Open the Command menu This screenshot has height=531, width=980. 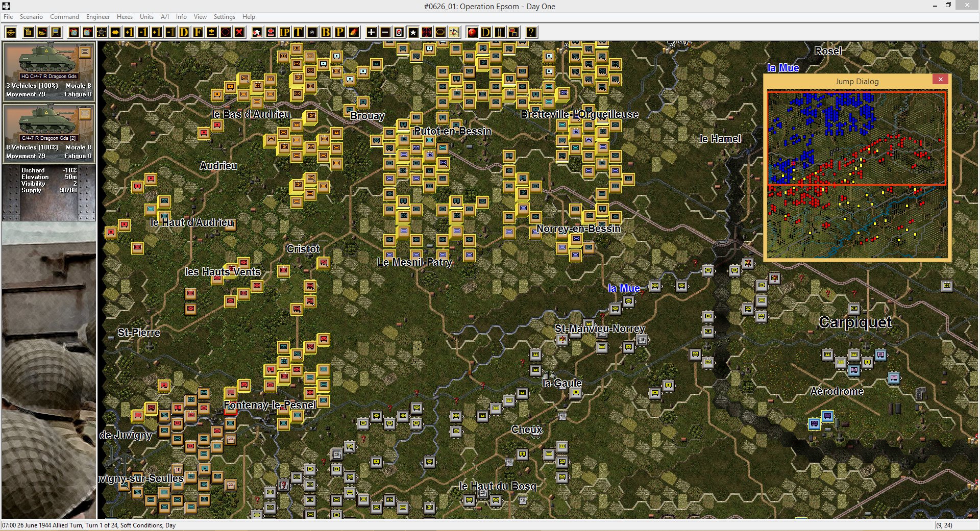64,17
